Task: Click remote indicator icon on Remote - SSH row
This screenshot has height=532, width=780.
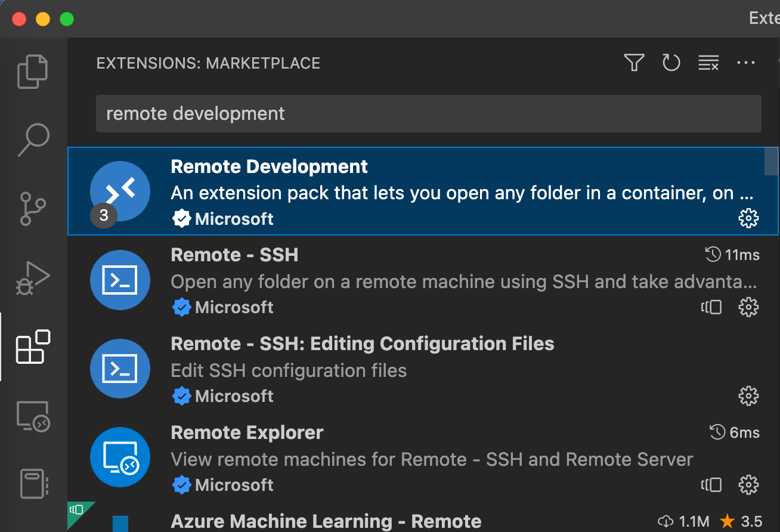Action: (711, 307)
